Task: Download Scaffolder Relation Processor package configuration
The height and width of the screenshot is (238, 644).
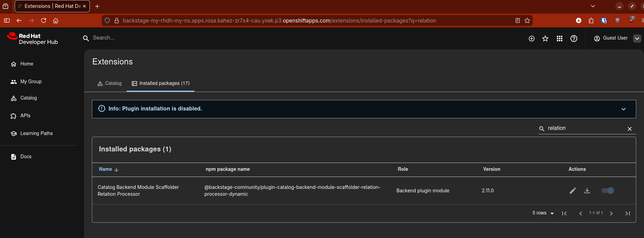Action: tap(587, 191)
